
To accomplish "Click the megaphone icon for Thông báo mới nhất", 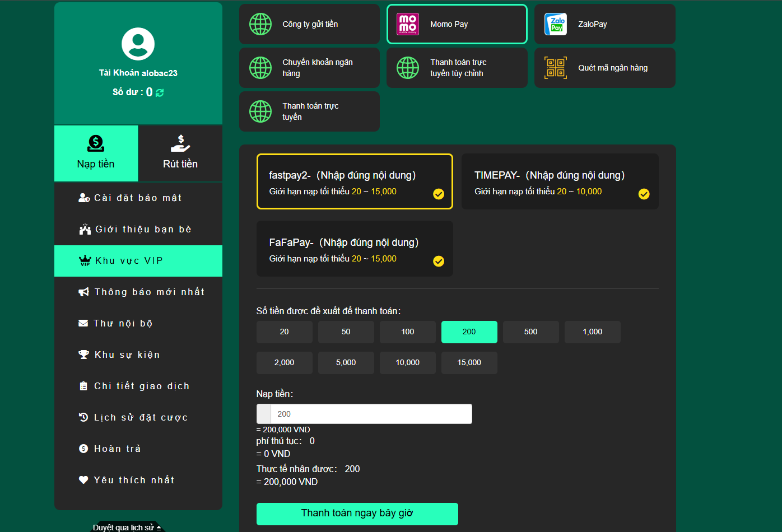I will 85,292.
